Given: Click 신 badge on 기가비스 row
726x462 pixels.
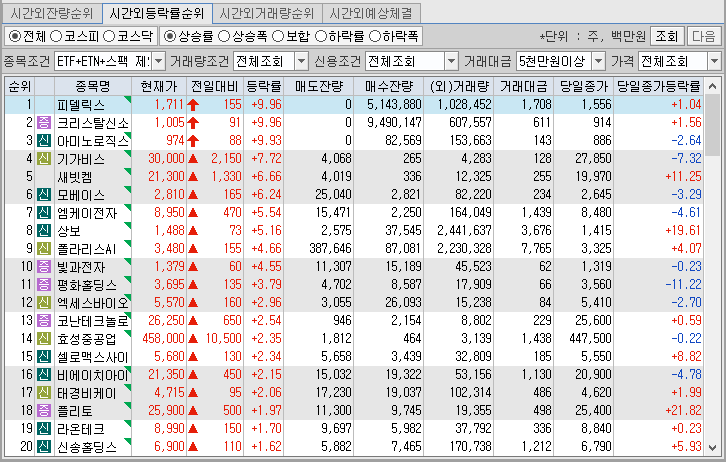Looking at the screenshot, I should [x=44, y=159].
